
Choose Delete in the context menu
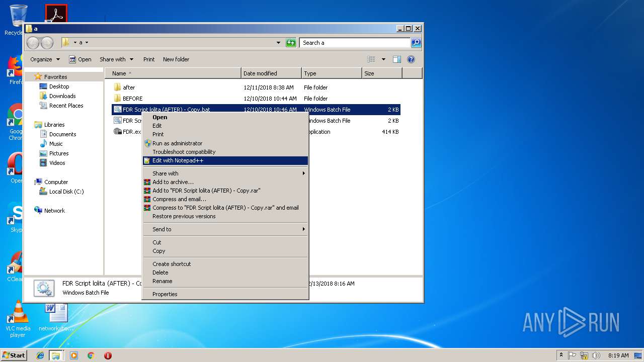[225, 273]
